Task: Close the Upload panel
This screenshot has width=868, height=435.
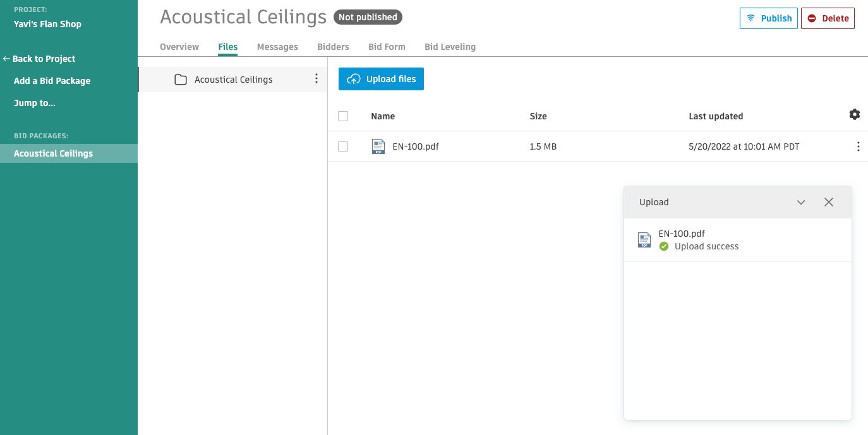Action: pyautogui.click(x=829, y=202)
